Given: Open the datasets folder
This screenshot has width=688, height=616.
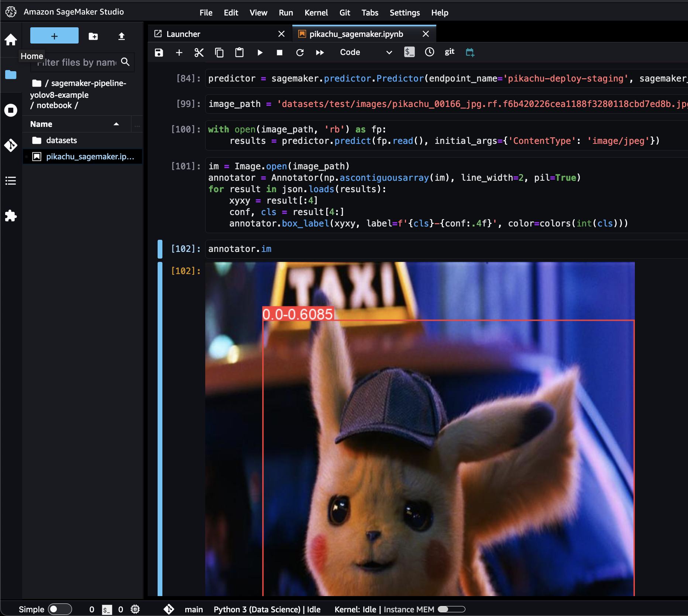Looking at the screenshot, I should click(83, 140).
